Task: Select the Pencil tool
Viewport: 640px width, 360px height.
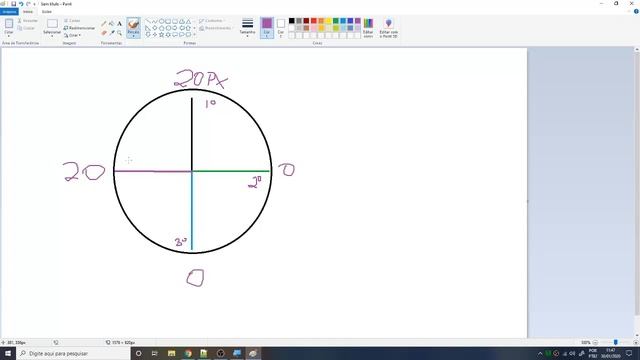Action: point(104,24)
